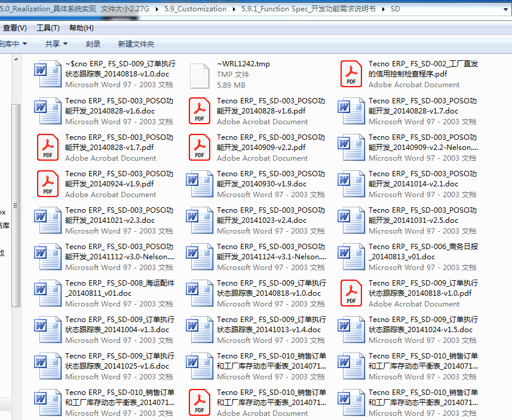Navigate to 5.9.1_Function Spec_开发功能需求说明书 breadcrumb
Image resolution: width=512 pixels, height=420 pixels.
(x=308, y=9)
